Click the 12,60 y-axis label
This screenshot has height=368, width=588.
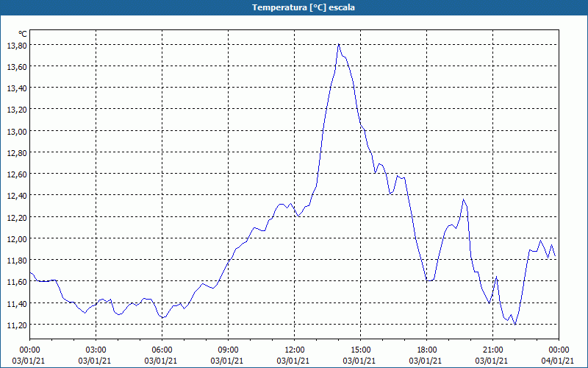click(16, 174)
